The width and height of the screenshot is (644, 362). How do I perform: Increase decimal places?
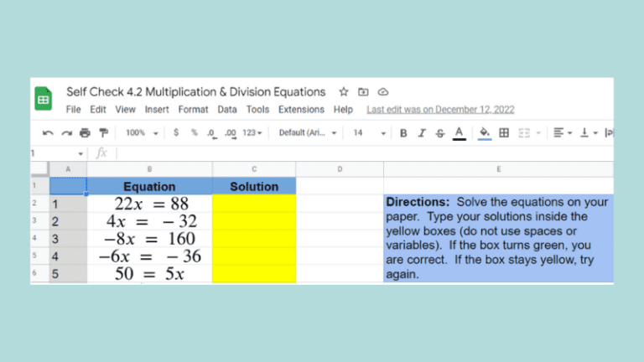click(x=231, y=133)
